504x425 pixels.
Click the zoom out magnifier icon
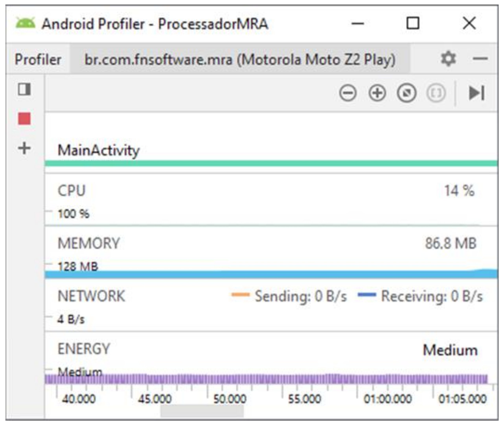coord(348,93)
